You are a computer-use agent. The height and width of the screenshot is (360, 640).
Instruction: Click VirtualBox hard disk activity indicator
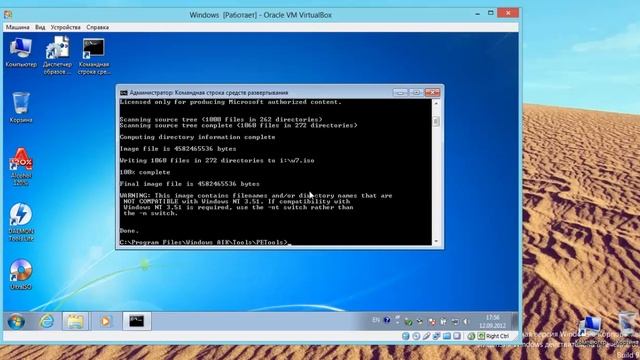(405, 336)
